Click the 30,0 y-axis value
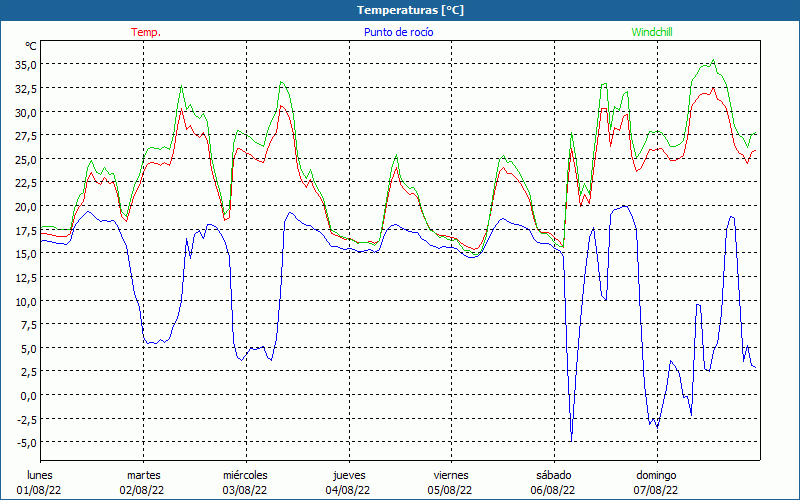Image resolution: width=800 pixels, height=500 pixels. (x=26, y=112)
